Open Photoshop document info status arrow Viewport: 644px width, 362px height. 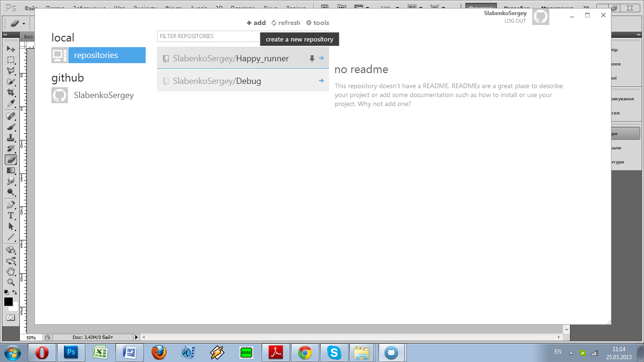coord(137,337)
